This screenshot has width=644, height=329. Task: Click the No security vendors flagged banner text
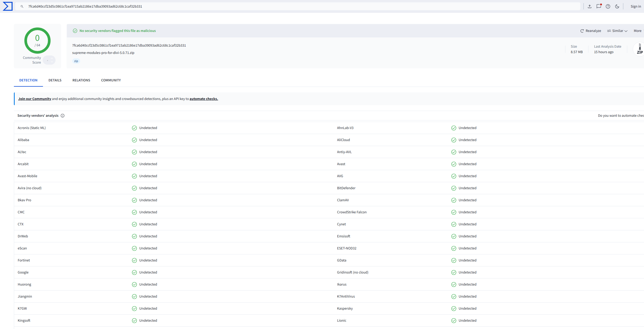pos(118,31)
